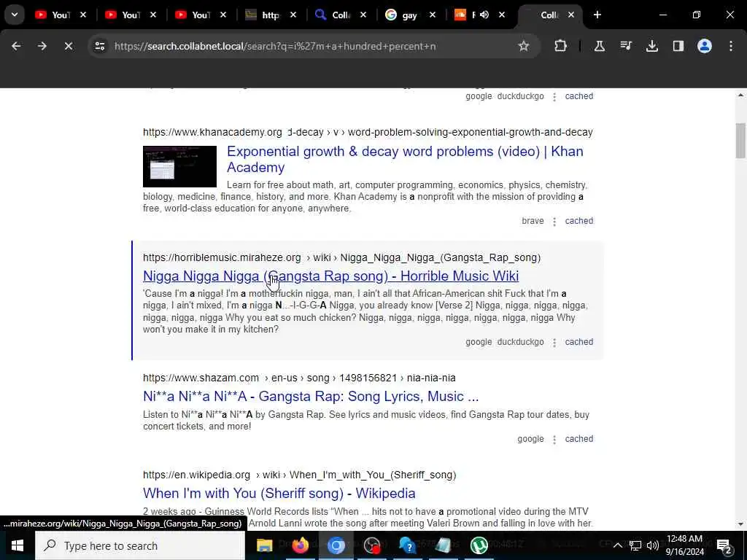Open the Windows Start menu
Viewport: 747px width, 560px height.
coord(18,545)
